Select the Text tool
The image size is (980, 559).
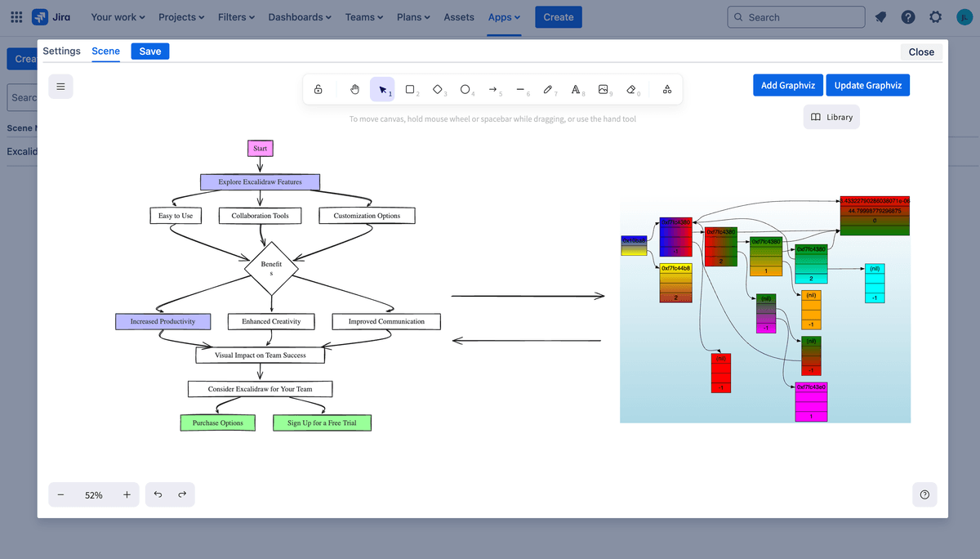(x=576, y=89)
